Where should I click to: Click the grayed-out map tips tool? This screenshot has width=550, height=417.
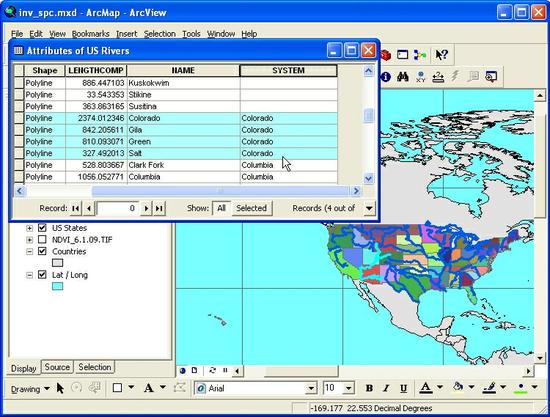[474, 76]
